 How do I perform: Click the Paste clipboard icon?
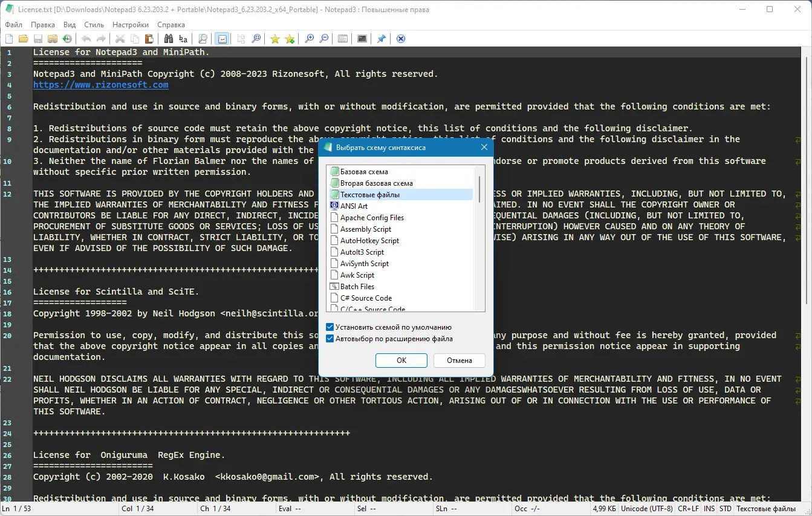(149, 39)
